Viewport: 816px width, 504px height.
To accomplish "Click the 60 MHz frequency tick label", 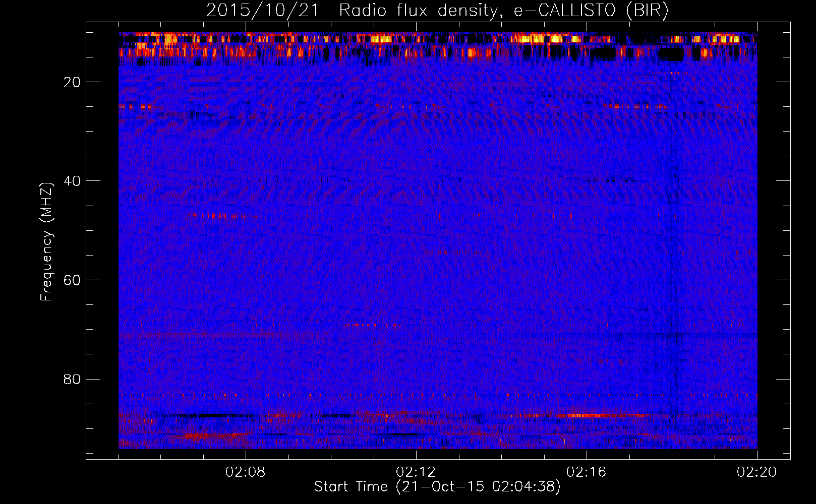I will (72, 280).
